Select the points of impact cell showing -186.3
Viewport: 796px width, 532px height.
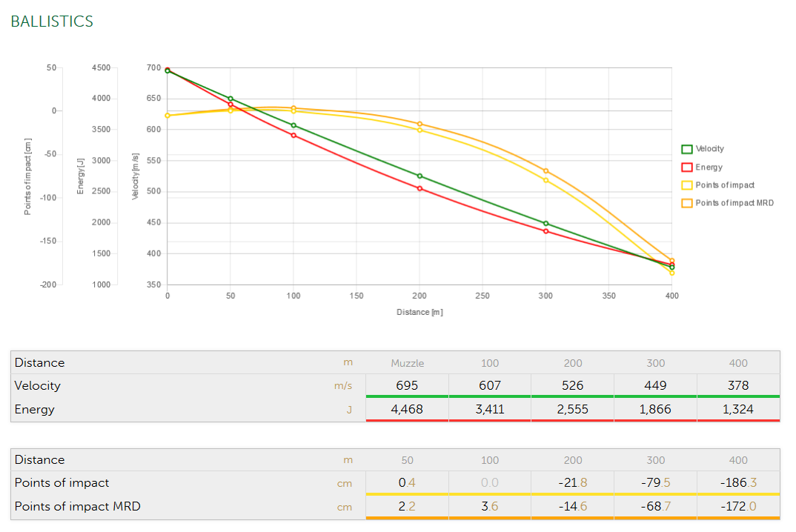(x=738, y=482)
